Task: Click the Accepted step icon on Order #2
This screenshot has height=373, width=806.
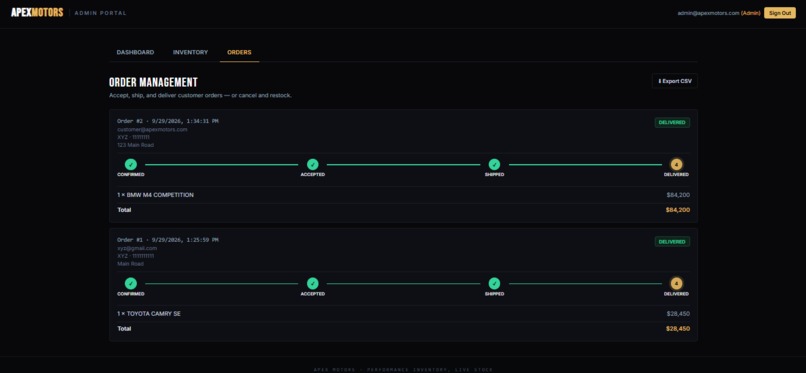Action: (x=313, y=164)
